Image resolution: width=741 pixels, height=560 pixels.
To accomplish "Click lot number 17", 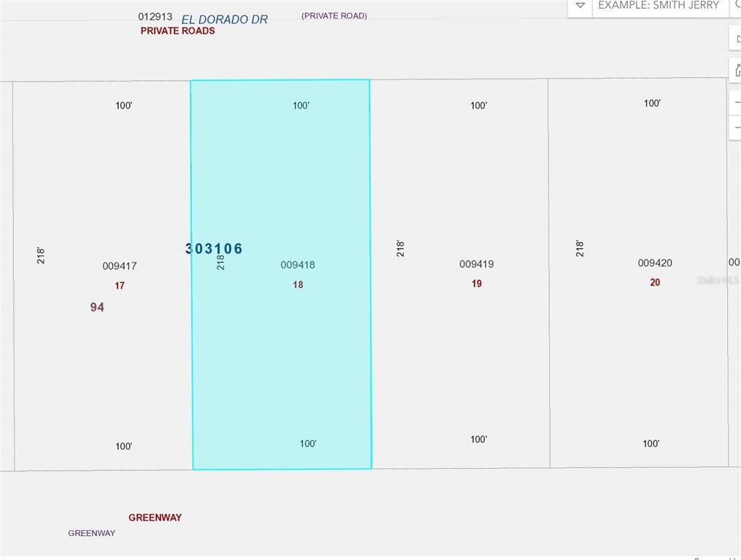I will point(120,286).
